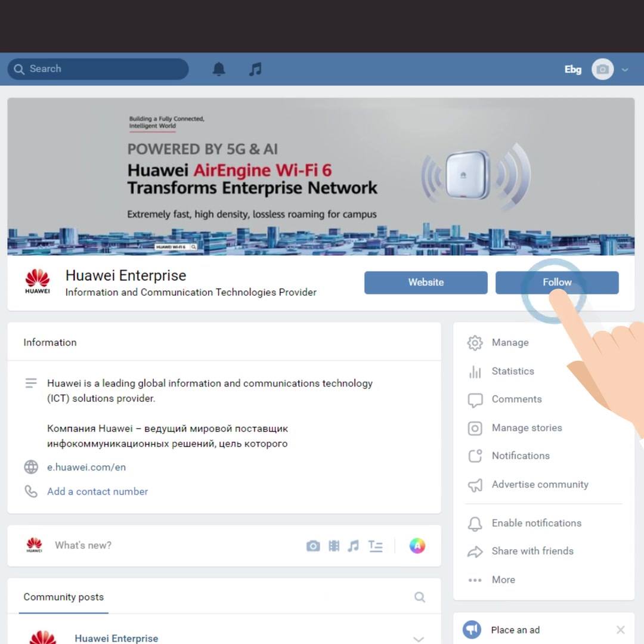Click the Follow button
Viewport: 644px width, 644px height.
[557, 283]
